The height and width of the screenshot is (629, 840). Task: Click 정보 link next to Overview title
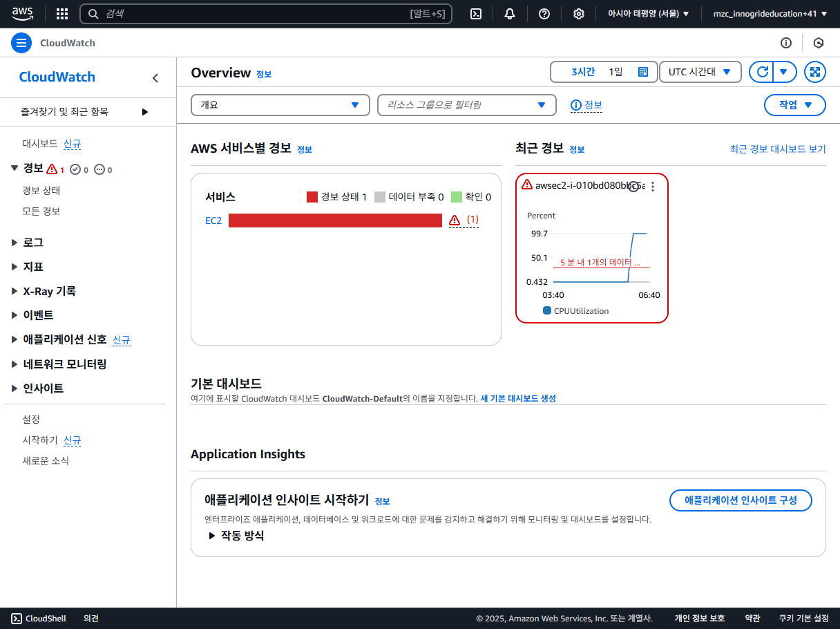point(264,74)
